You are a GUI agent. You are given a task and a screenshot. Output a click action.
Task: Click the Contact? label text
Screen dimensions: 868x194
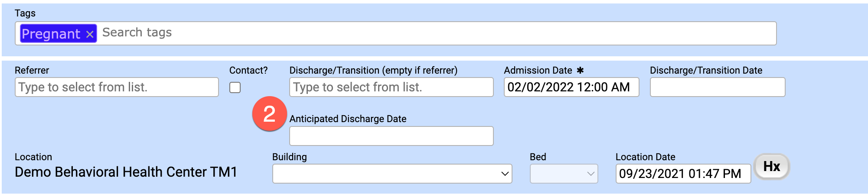(x=248, y=70)
